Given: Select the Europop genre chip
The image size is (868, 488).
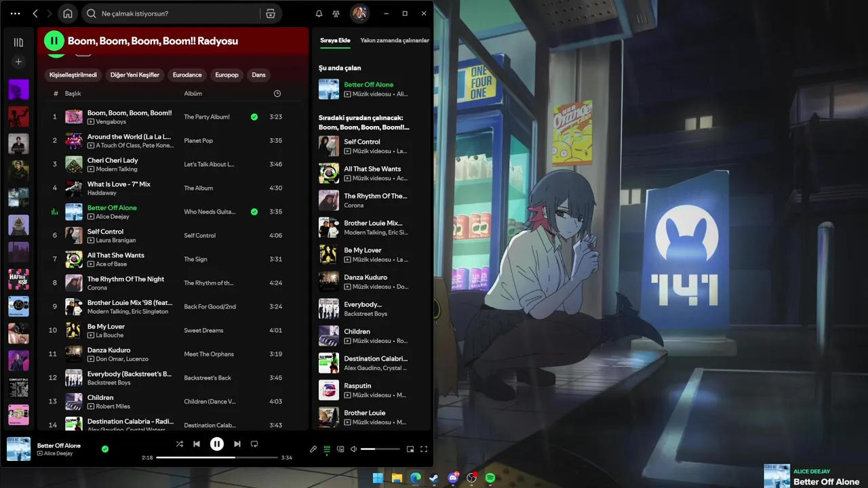Looking at the screenshot, I should point(226,75).
